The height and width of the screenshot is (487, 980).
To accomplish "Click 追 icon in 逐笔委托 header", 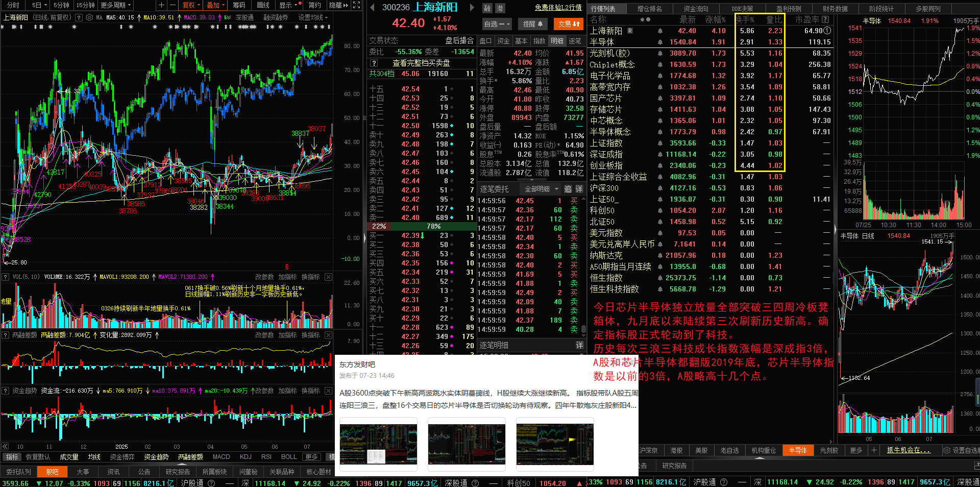I will (568, 189).
